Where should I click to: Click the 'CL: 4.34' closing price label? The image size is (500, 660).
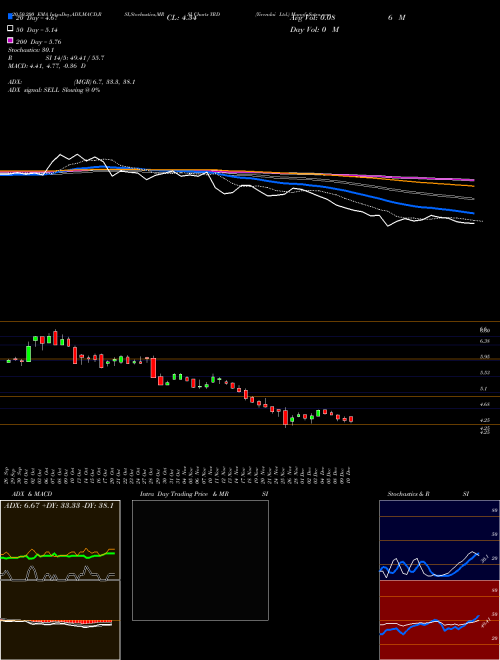181,18
